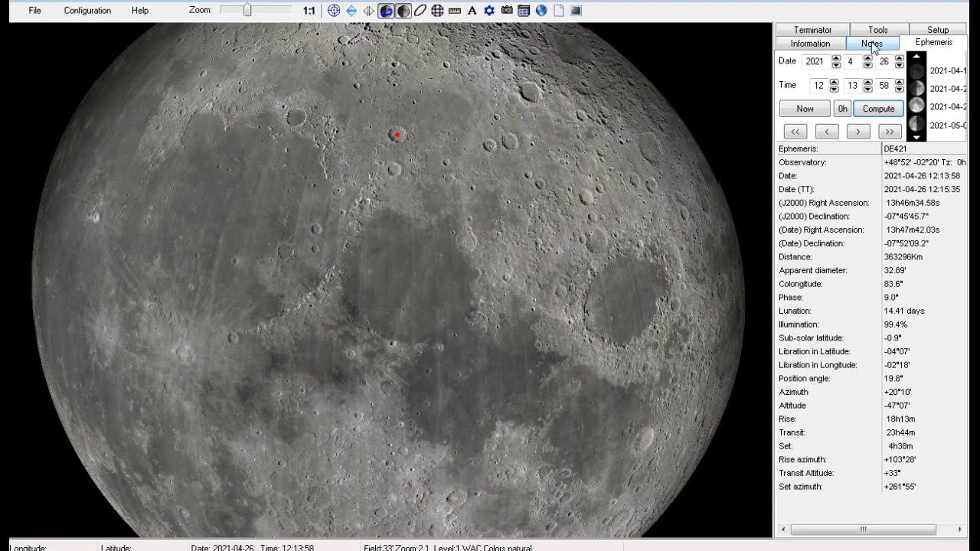
Task: Decrease the hour with down arrow
Action: tap(834, 90)
